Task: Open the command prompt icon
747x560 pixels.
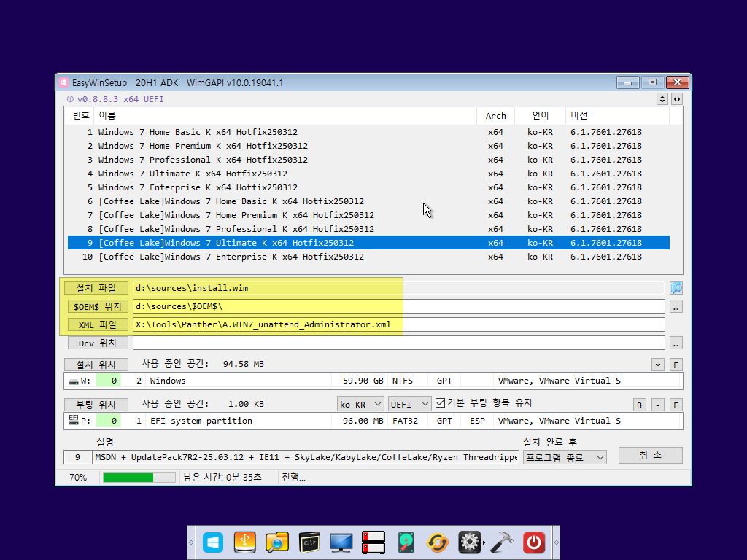Action: tap(309, 542)
